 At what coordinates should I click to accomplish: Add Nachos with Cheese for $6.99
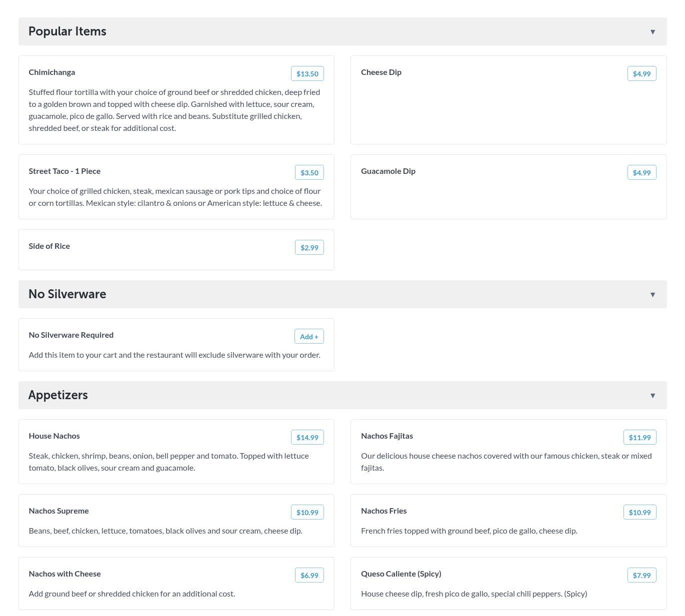[x=309, y=575]
